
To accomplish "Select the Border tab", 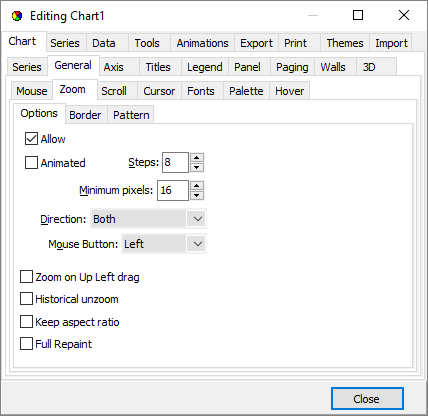I will (85, 115).
